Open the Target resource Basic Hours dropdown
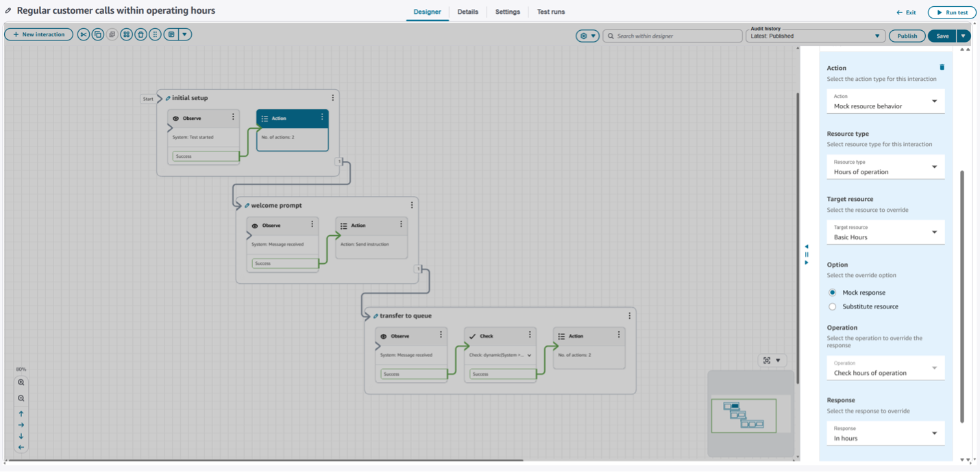The height and width of the screenshot is (473, 980). point(885,232)
